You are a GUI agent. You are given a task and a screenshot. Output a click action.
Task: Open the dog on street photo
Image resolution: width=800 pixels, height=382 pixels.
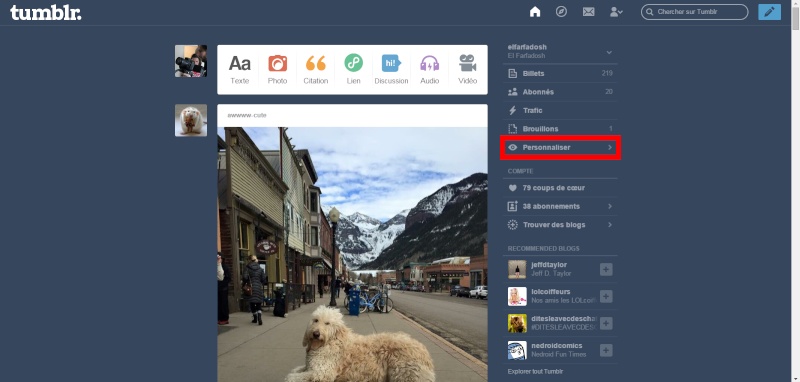click(353, 254)
